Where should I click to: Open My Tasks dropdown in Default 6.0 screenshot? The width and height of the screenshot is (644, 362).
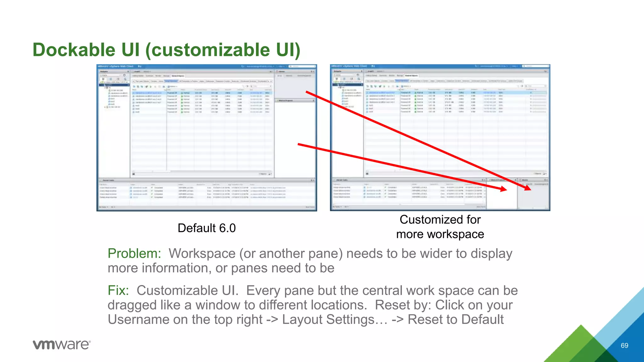[103, 207]
